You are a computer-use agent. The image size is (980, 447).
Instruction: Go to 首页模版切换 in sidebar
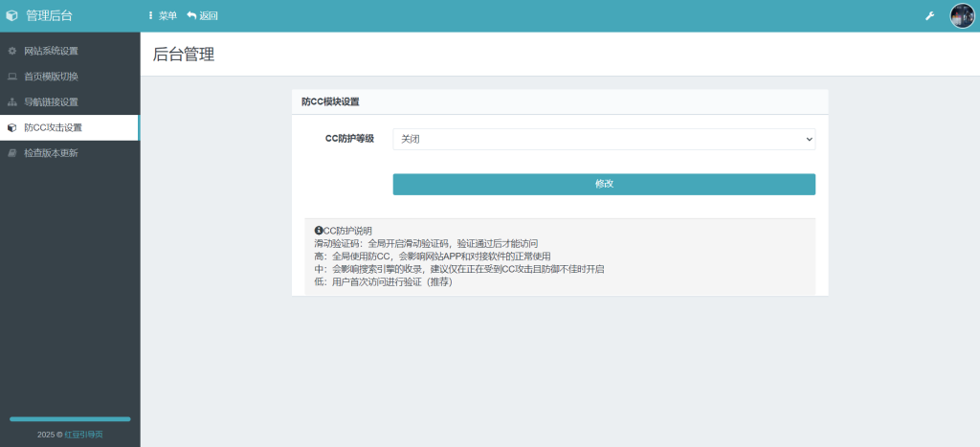coord(69,77)
